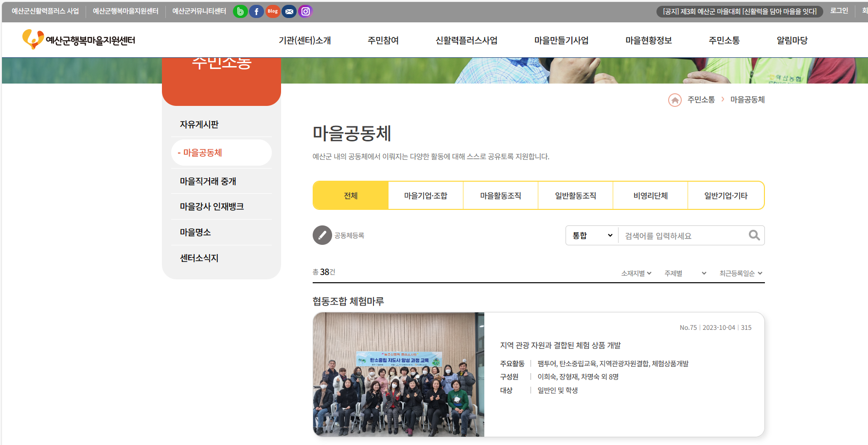
Task: Open the green Naver Band icon
Action: point(240,11)
